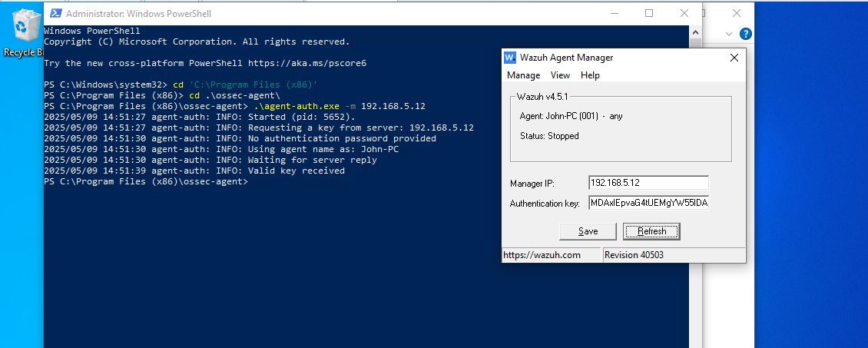Viewport: 868px width, 348px height.
Task: Minimize the PowerShell window
Action: pyautogui.click(x=614, y=13)
